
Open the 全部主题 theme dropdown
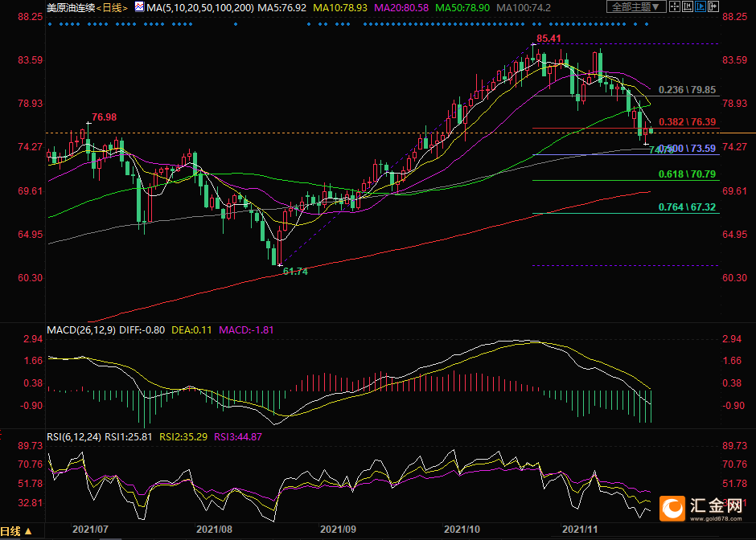click(x=638, y=7)
